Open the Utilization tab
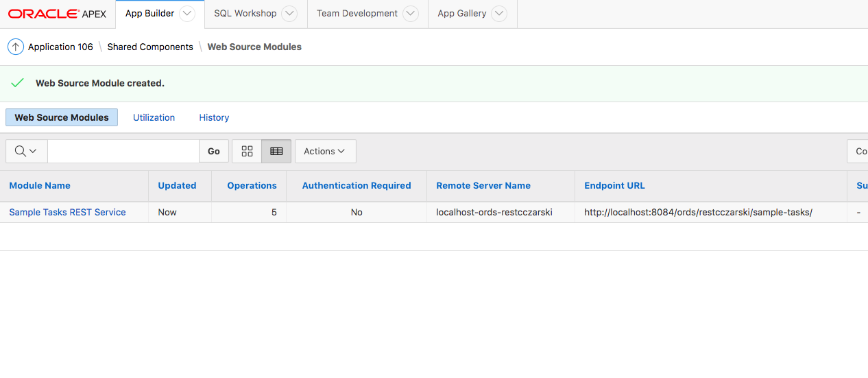The width and height of the screenshot is (868, 378). point(154,117)
